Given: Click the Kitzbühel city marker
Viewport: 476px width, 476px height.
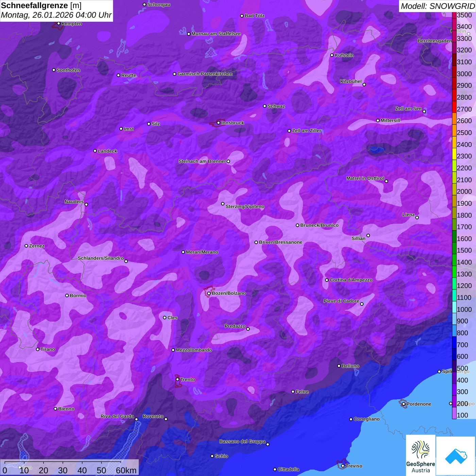Looking at the screenshot, I should click(364, 85).
